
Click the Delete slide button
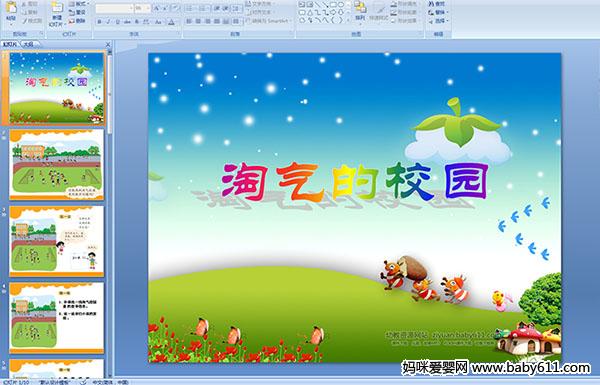click(78, 21)
